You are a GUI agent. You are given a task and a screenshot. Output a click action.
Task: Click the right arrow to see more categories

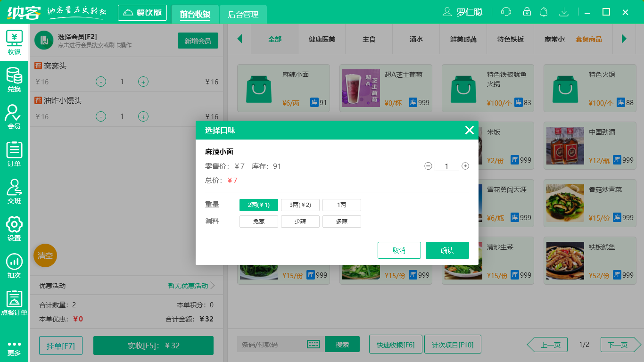point(625,40)
